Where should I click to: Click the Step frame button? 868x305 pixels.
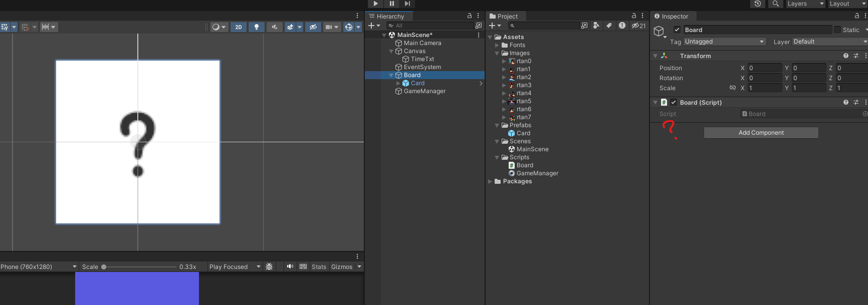[x=407, y=4]
